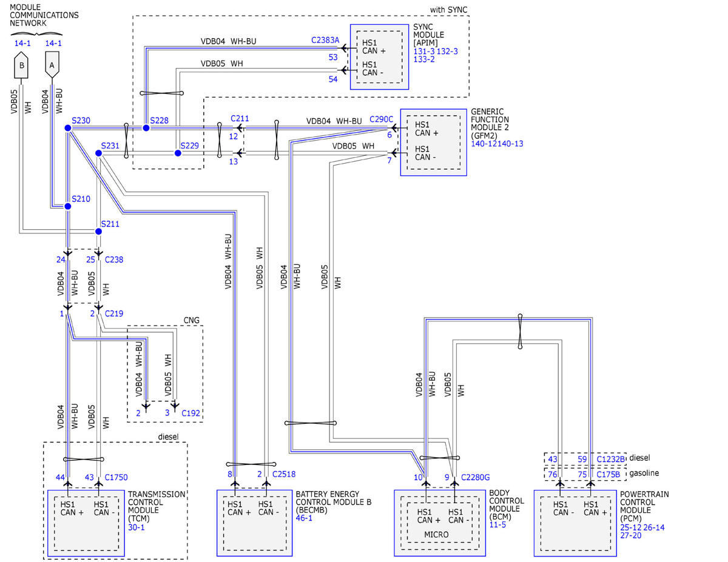The image size is (728, 562).
Task: Click the S230 splice point dot
Action: [x=68, y=128]
